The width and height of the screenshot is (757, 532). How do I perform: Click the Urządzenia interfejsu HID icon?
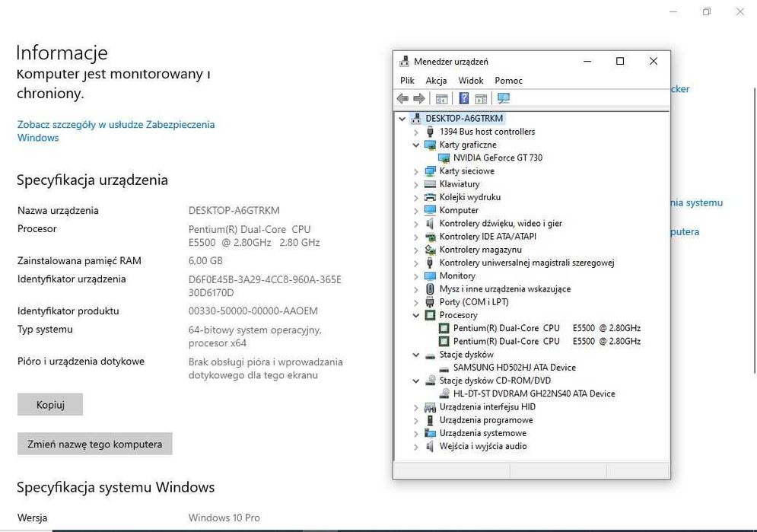[430, 407]
